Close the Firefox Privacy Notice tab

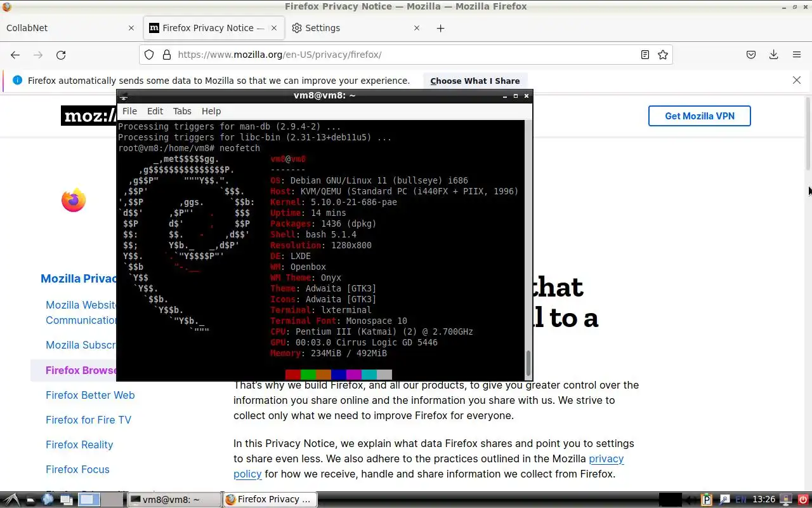click(274, 28)
